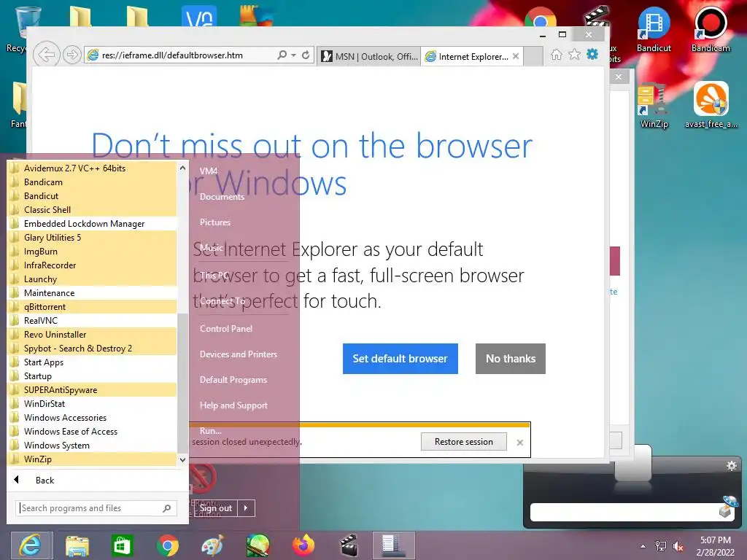Open Documents from the start menu

click(x=222, y=197)
